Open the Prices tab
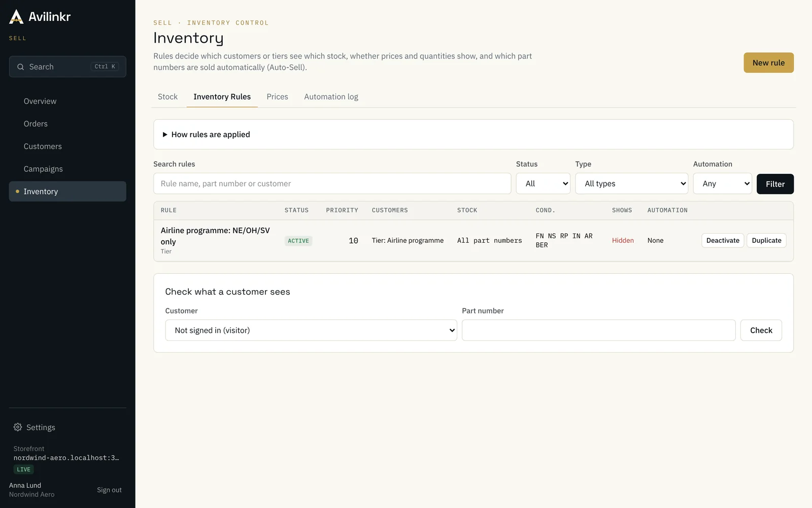The width and height of the screenshot is (812, 508). coord(277,97)
